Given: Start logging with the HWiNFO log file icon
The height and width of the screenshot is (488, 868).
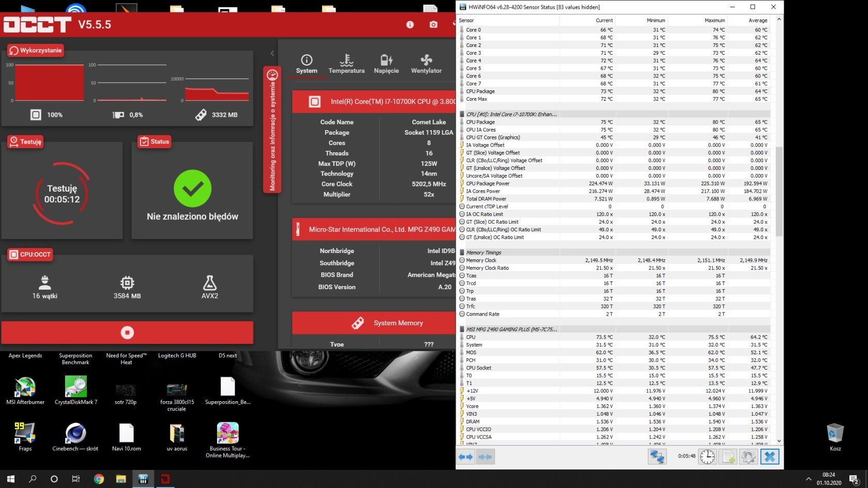Looking at the screenshot, I should (727, 456).
